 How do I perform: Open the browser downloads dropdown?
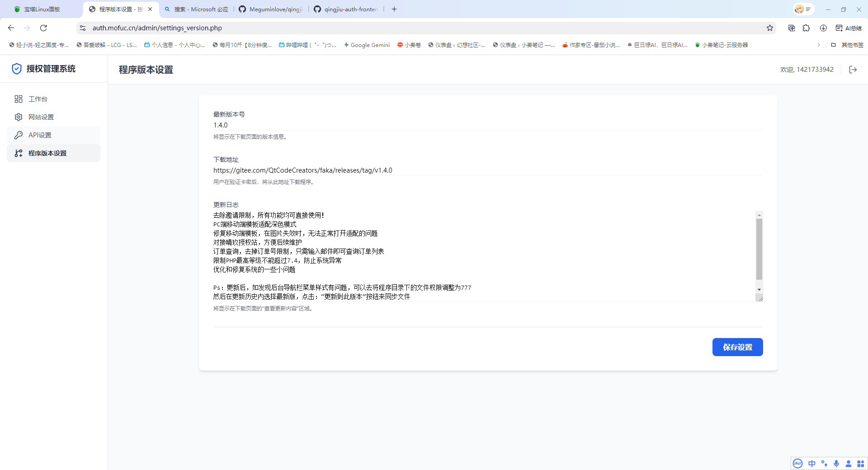pos(823,28)
